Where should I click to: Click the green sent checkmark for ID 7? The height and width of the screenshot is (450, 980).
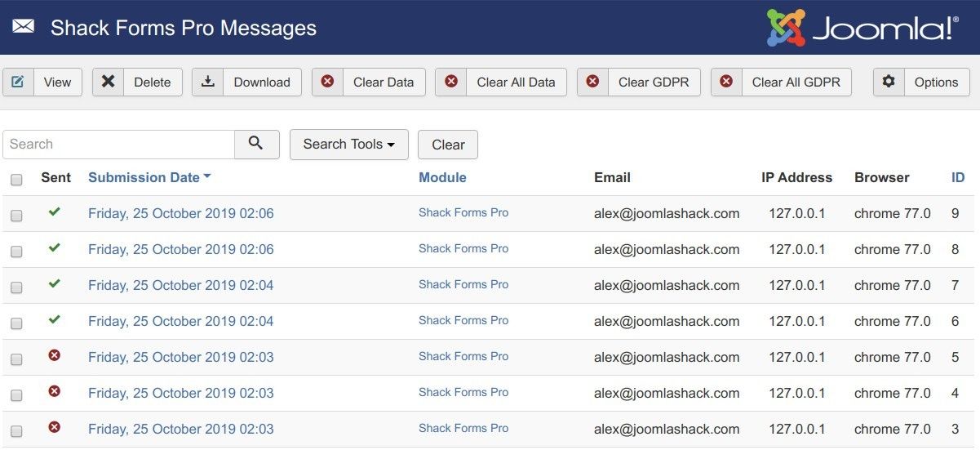pyautogui.click(x=55, y=284)
